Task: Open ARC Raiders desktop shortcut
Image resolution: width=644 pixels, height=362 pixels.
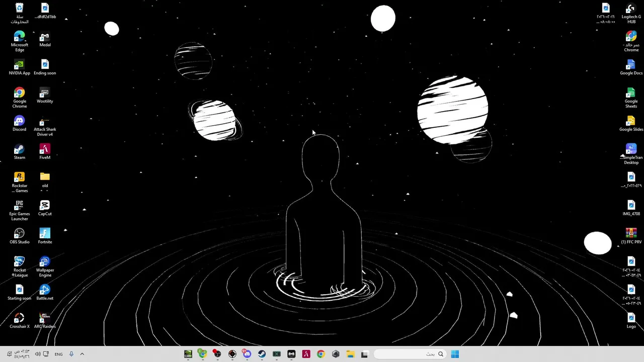Action: coord(45,320)
